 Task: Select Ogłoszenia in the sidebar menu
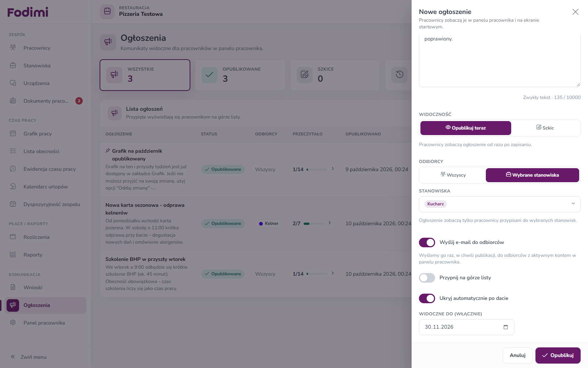(46, 305)
